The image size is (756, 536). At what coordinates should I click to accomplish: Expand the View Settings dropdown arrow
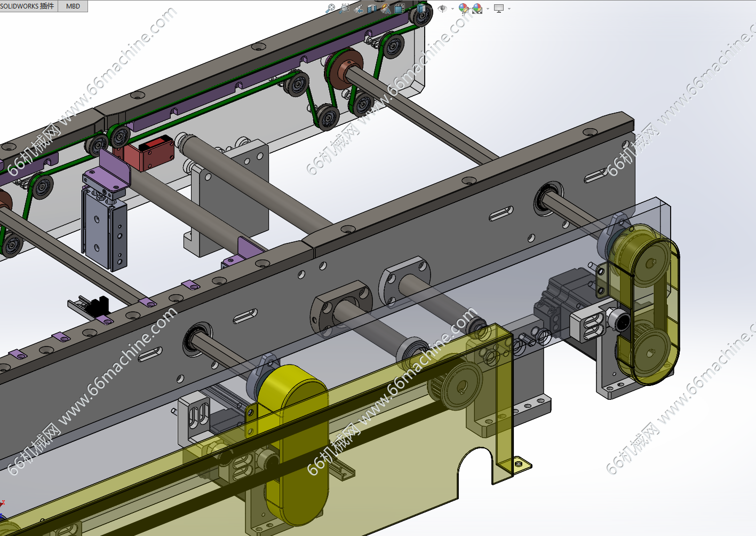(509, 9)
